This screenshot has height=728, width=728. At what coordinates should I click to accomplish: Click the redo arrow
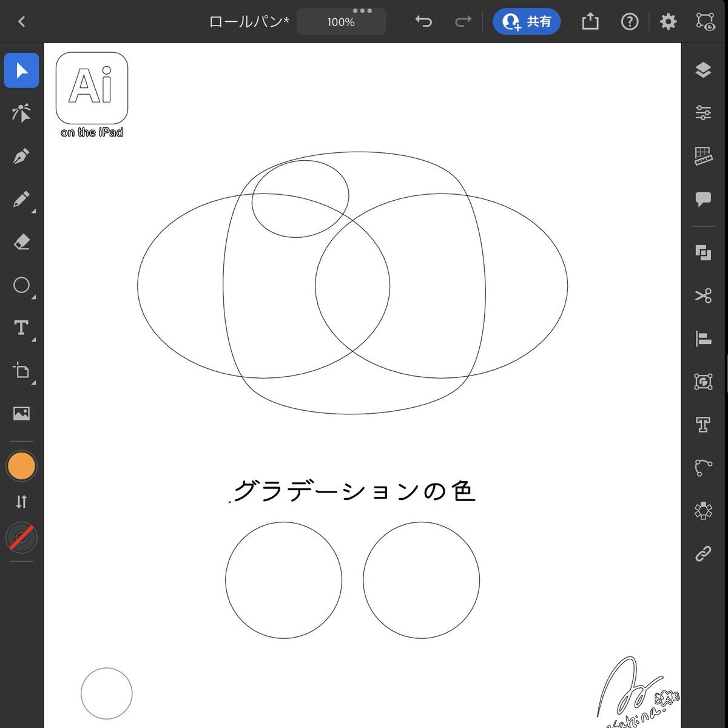point(463,22)
